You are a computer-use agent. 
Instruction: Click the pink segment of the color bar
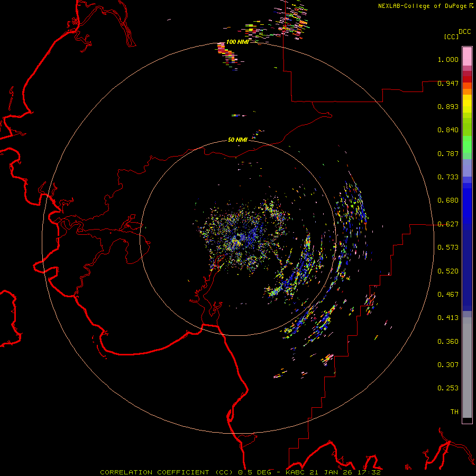[x=467, y=56]
